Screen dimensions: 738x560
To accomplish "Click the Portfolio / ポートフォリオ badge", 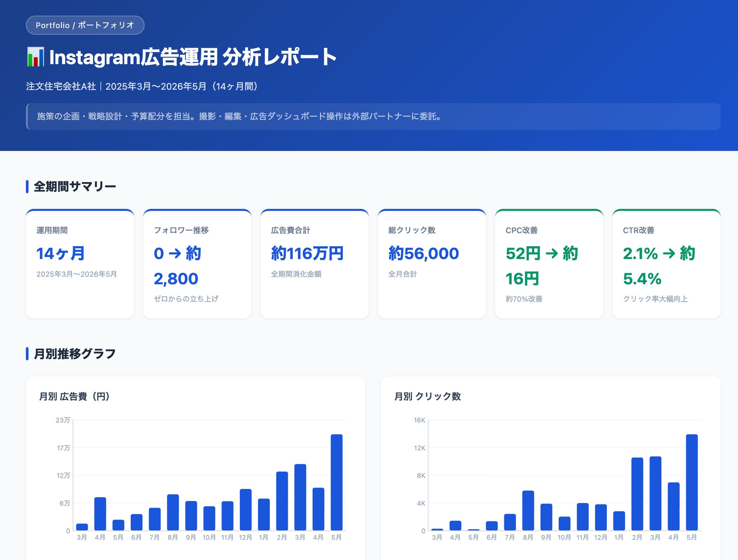I will point(85,25).
